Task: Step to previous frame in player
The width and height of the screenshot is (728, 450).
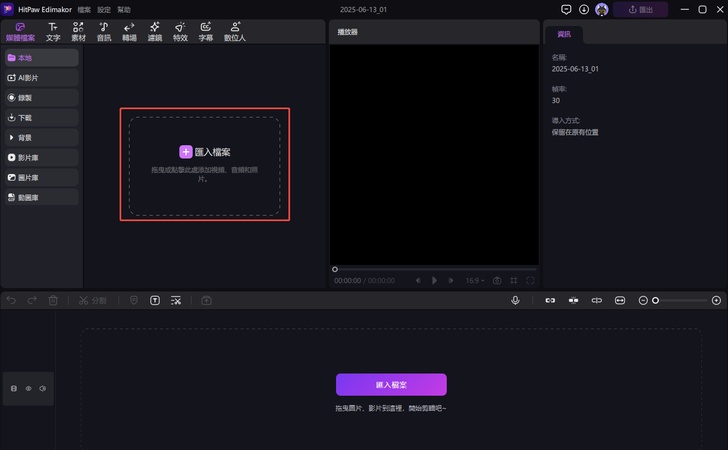Action: coord(418,280)
